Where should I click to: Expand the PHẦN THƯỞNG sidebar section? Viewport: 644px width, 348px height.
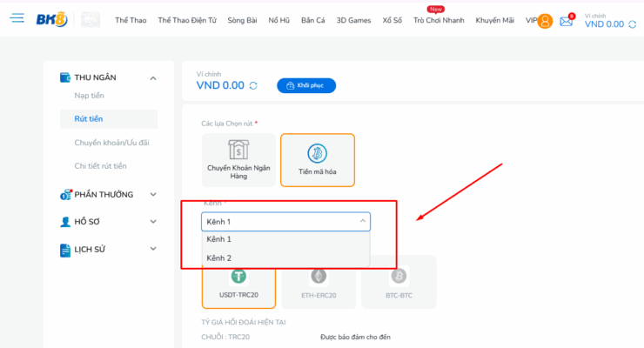pyautogui.click(x=153, y=194)
